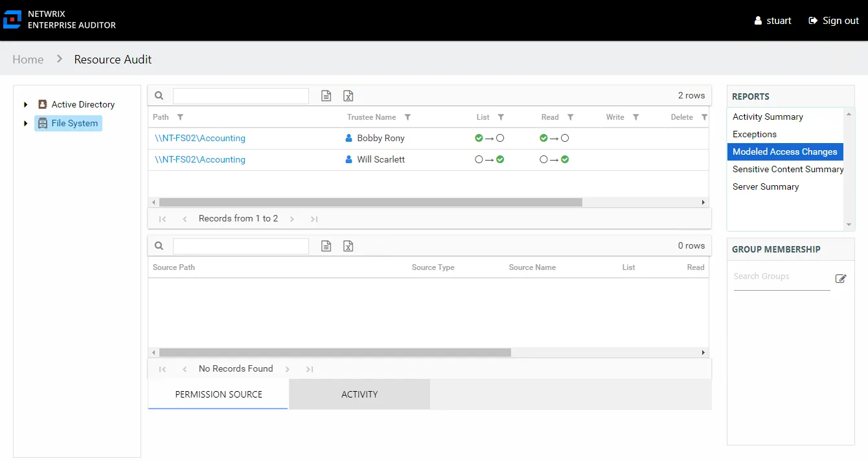This screenshot has width=868, height=461.
Task: Export the upper table to Excel icon
Action: pyautogui.click(x=348, y=96)
